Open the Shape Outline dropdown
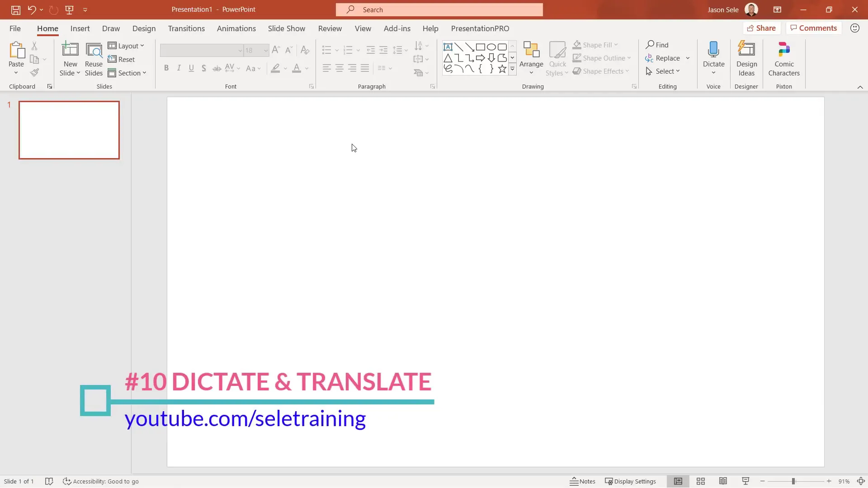Screen dimensions: 868x488 click(602, 58)
